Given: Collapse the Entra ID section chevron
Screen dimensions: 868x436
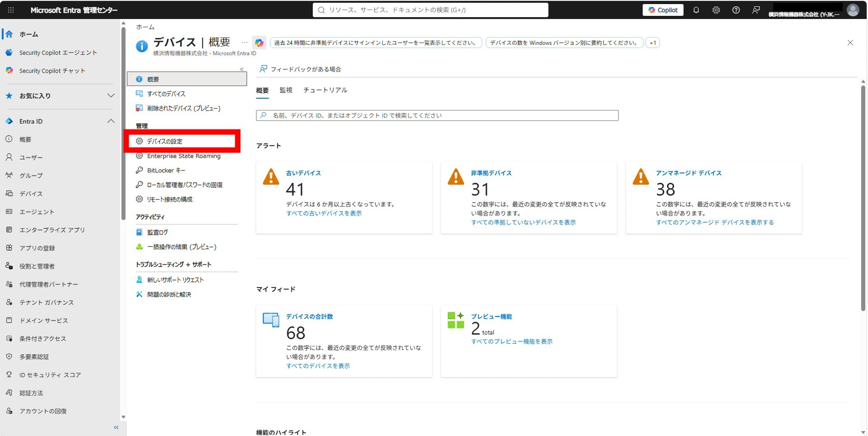Looking at the screenshot, I should coord(110,121).
